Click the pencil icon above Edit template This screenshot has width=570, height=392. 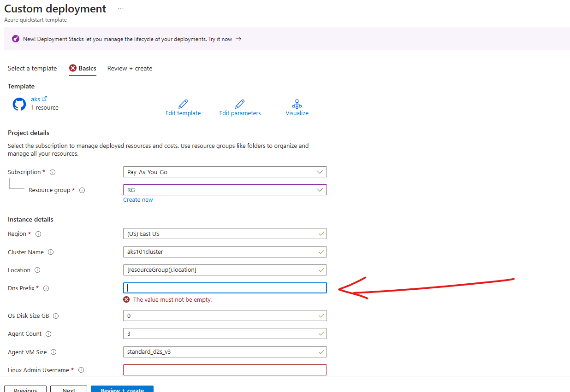click(183, 104)
